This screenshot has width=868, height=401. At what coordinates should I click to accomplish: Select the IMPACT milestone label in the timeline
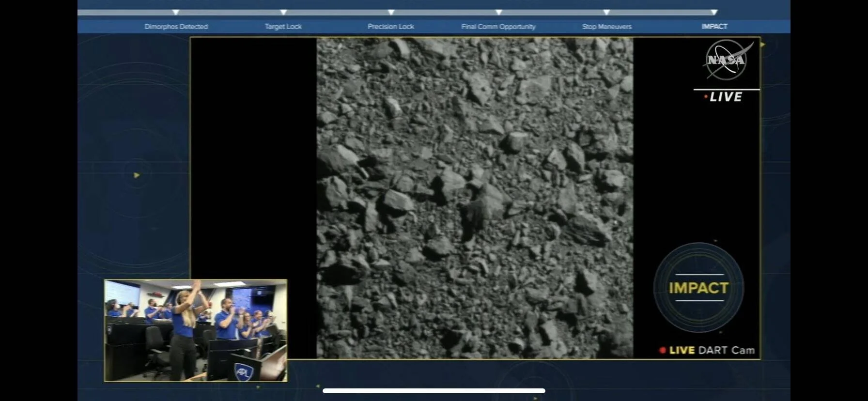point(714,27)
